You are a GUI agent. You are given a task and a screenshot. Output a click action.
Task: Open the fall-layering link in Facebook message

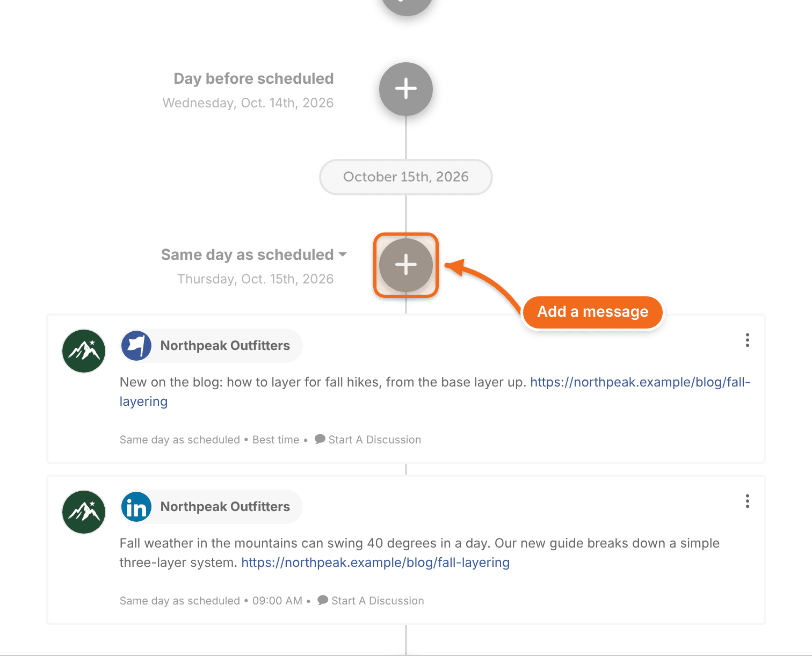(640, 382)
